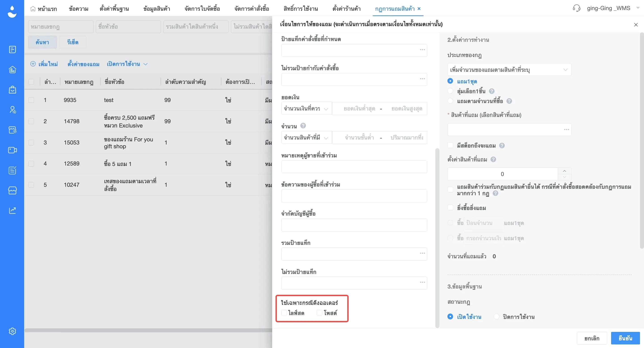The image size is (644, 348).
Task: Open the จัดการคำสั่งซื้อ menu
Action: 252,9
